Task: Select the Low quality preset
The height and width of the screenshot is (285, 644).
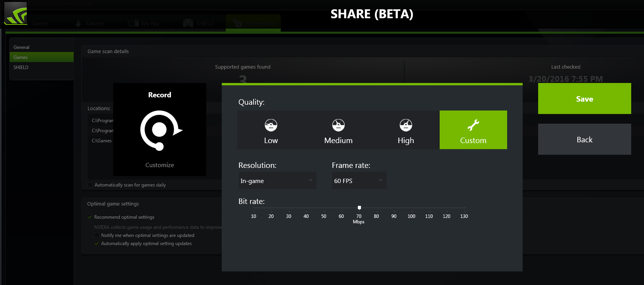Action: pyautogui.click(x=271, y=130)
